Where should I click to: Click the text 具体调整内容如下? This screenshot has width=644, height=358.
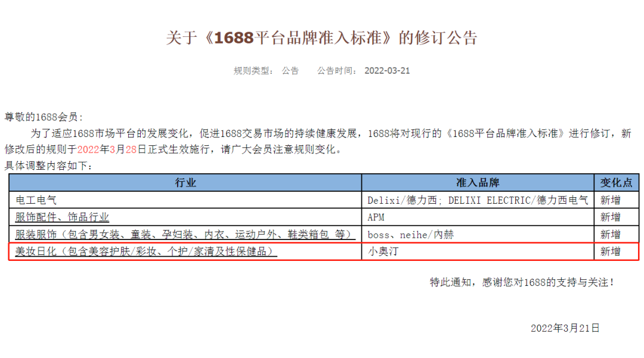[x=48, y=166]
